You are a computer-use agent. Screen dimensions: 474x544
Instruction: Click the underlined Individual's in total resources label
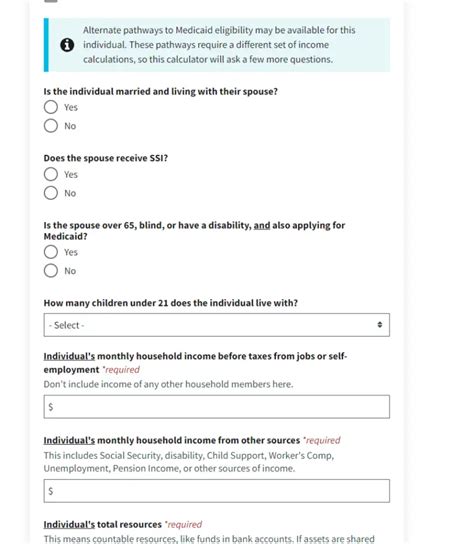pos(69,525)
